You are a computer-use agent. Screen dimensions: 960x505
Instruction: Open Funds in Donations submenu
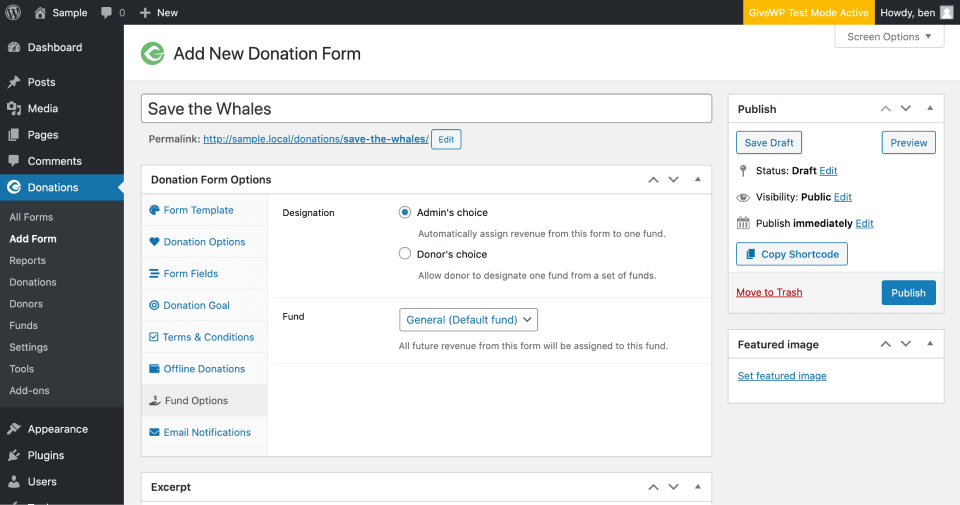23,325
